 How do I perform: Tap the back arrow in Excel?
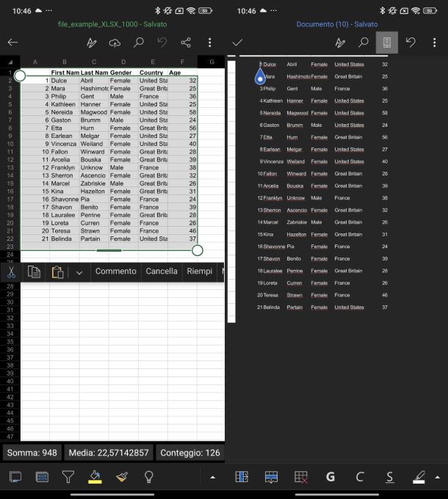[12, 43]
